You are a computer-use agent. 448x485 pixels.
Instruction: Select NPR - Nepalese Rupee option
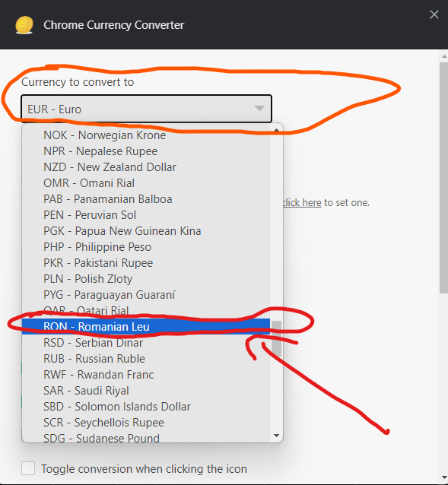(x=146, y=151)
